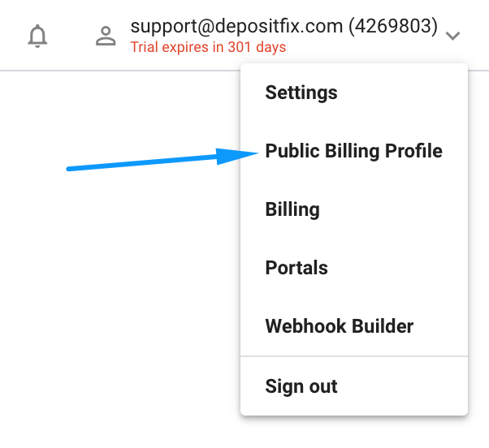Click the word Builder in Webhook Builder

[x=383, y=326]
